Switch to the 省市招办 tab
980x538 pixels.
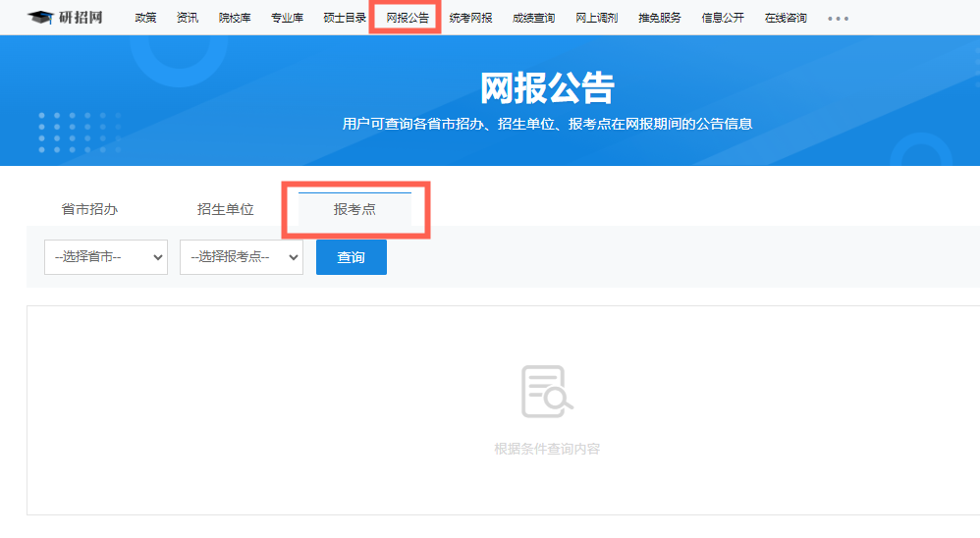coord(89,209)
